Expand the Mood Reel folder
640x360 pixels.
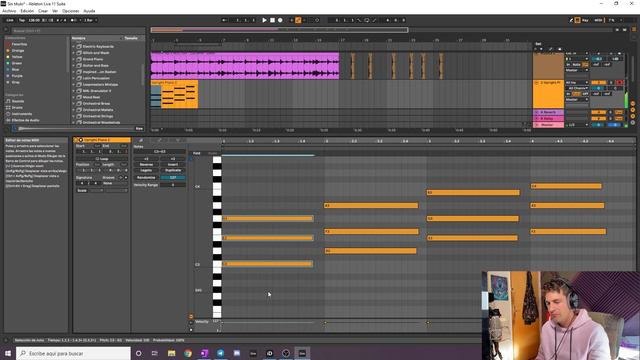74,97
